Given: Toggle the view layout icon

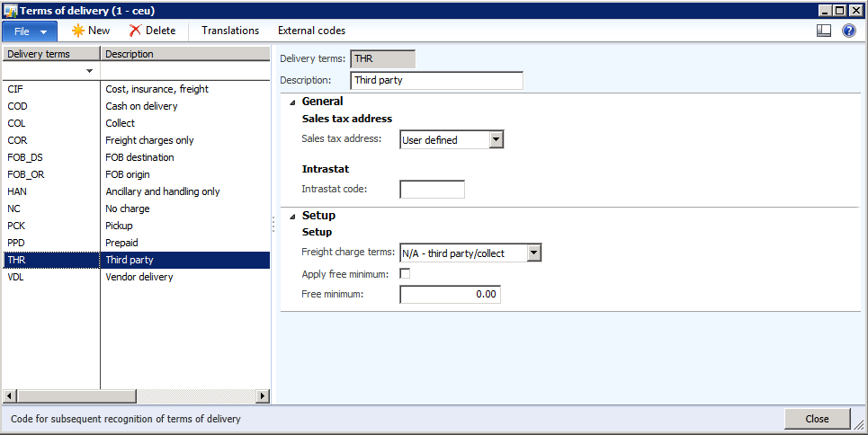Looking at the screenshot, I should pos(824,31).
